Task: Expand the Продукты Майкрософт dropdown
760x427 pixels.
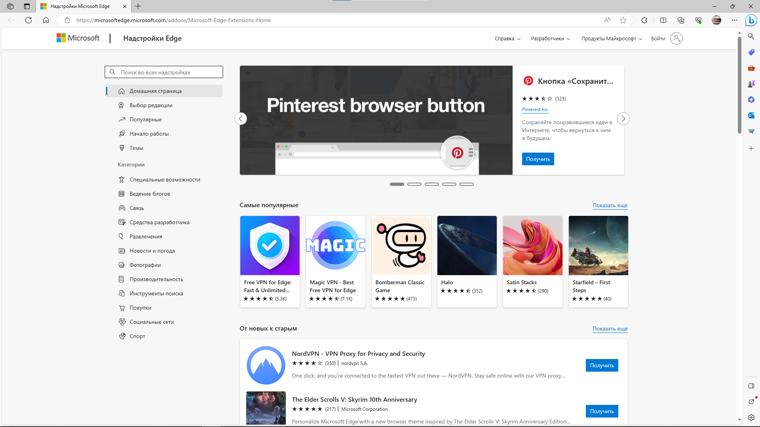Action: point(612,39)
